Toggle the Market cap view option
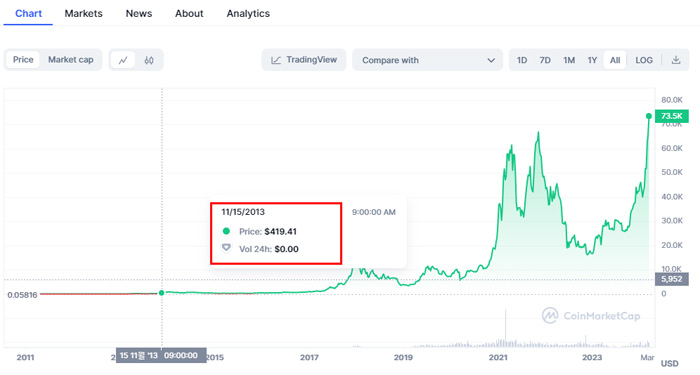The image size is (700, 375). pyautogui.click(x=71, y=60)
